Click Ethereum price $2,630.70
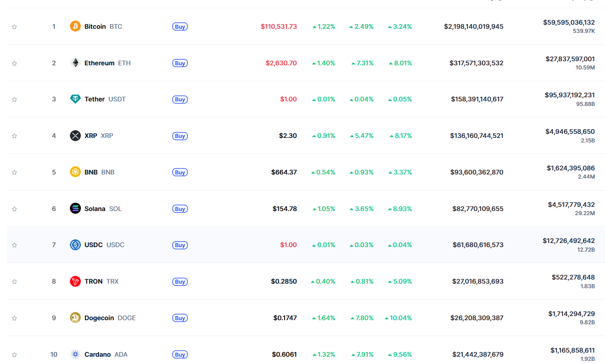This screenshot has width=605, height=364. point(281,63)
